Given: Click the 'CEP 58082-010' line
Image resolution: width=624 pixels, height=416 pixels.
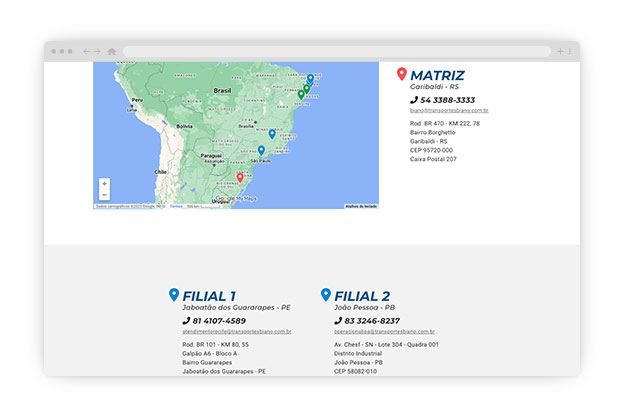Looking at the screenshot, I should coord(355,371).
